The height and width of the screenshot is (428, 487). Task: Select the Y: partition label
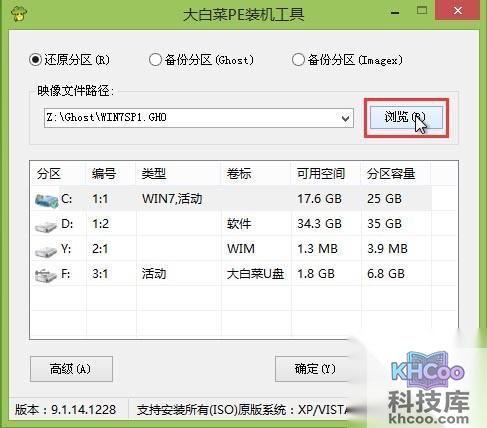click(x=66, y=249)
